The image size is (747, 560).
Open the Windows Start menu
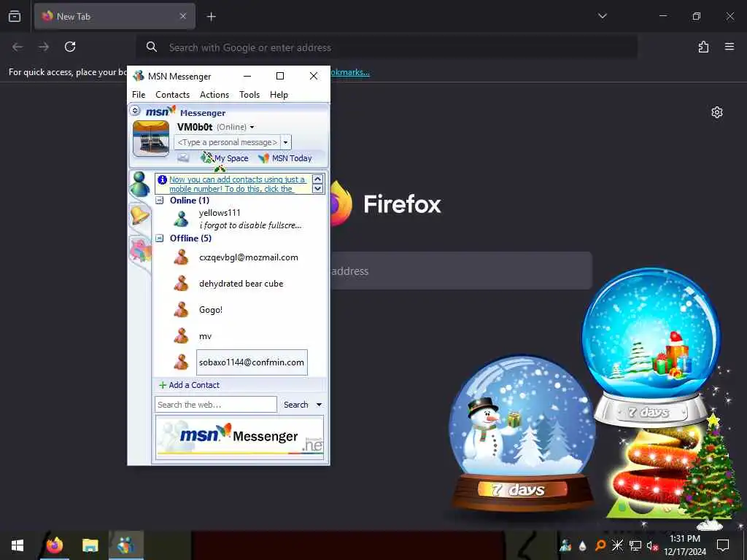pos(18,545)
